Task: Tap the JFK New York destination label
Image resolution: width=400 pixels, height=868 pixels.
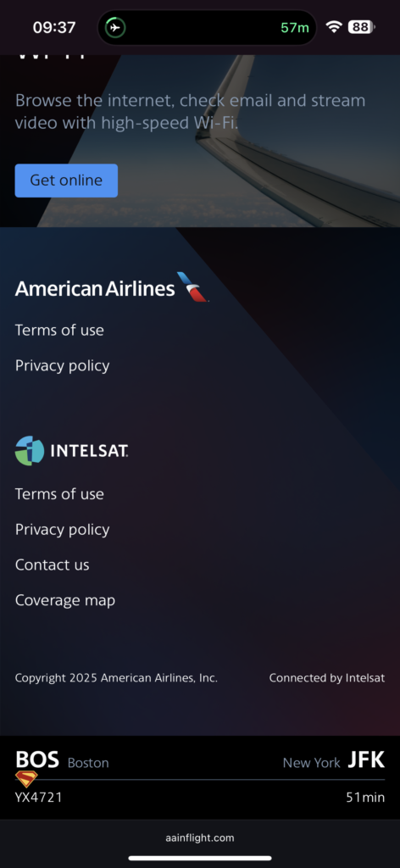Action: click(x=334, y=760)
